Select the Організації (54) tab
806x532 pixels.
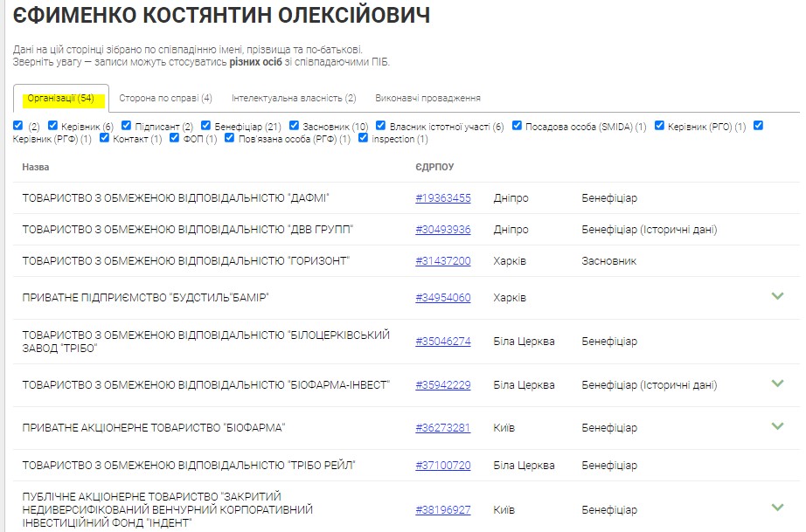click(x=60, y=98)
